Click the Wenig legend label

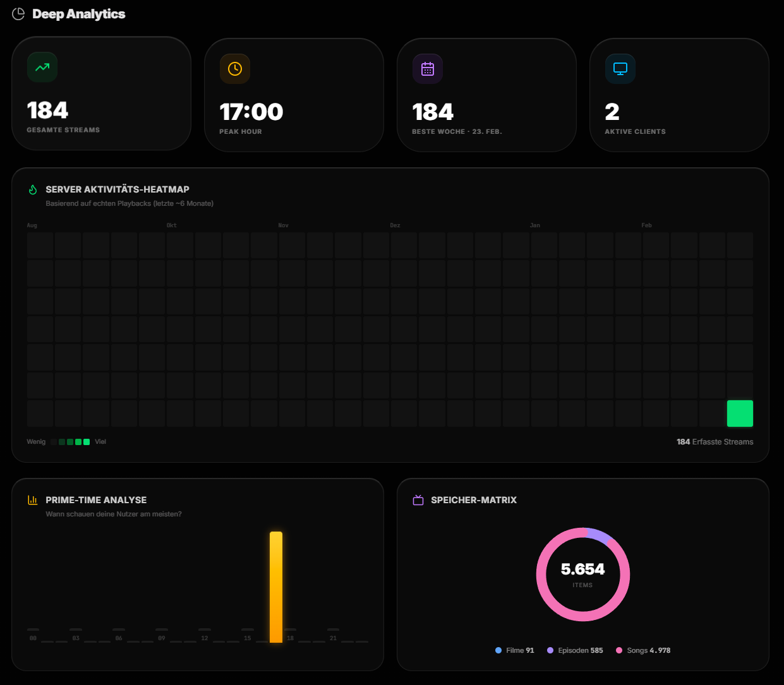(x=36, y=442)
